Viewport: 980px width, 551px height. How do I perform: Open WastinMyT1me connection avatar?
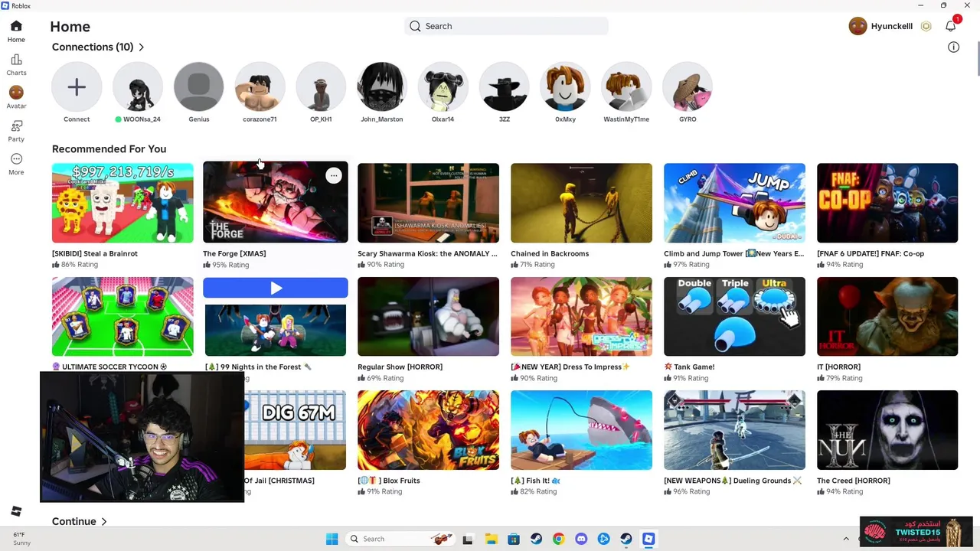click(626, 87)
